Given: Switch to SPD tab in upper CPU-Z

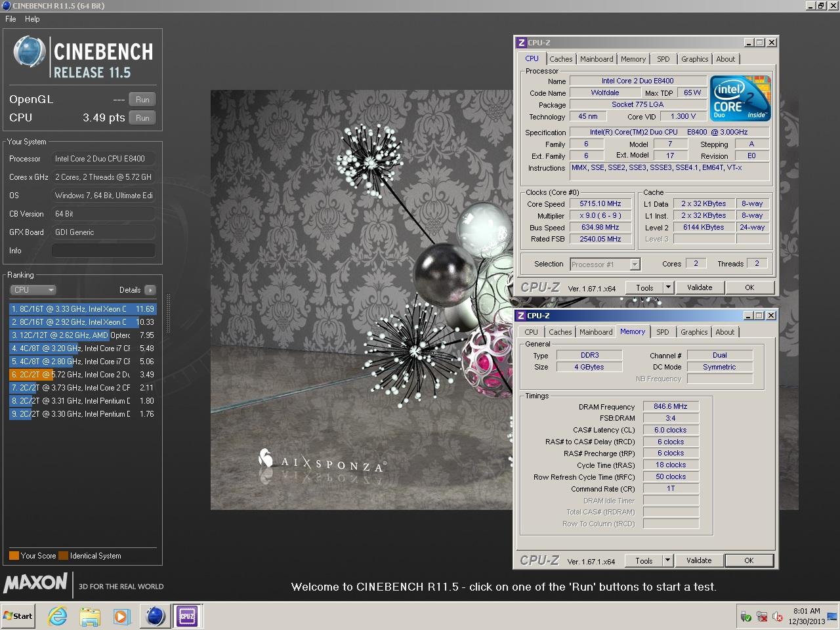Looking at the screenshot, I should pyautogui.click(x=663, y=59).
